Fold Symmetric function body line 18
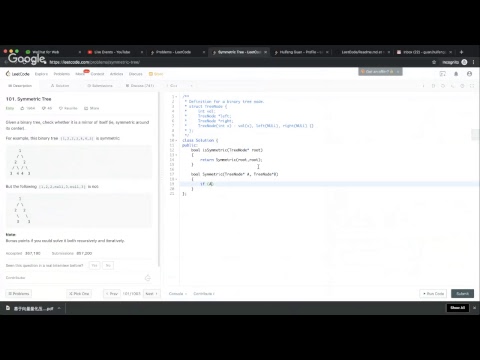 coord(176,179)
